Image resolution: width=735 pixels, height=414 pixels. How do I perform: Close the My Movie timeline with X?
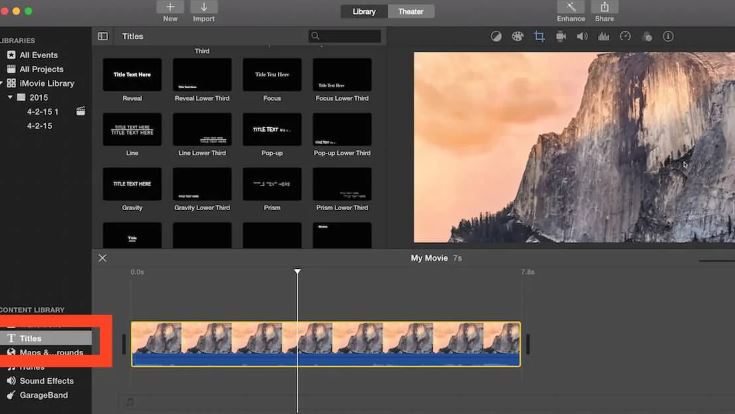click(102, 258)
